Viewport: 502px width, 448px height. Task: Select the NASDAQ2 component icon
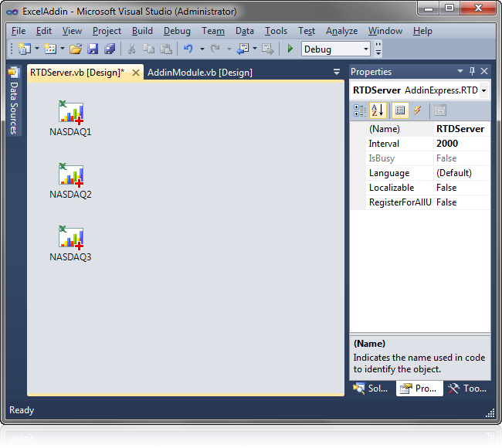(70, 175)
